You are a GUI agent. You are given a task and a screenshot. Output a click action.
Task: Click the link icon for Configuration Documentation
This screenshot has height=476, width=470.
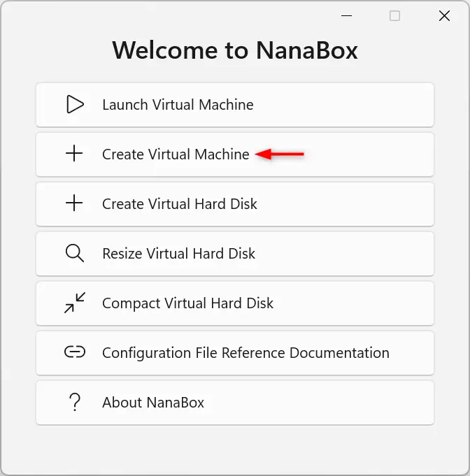[75, 352]
